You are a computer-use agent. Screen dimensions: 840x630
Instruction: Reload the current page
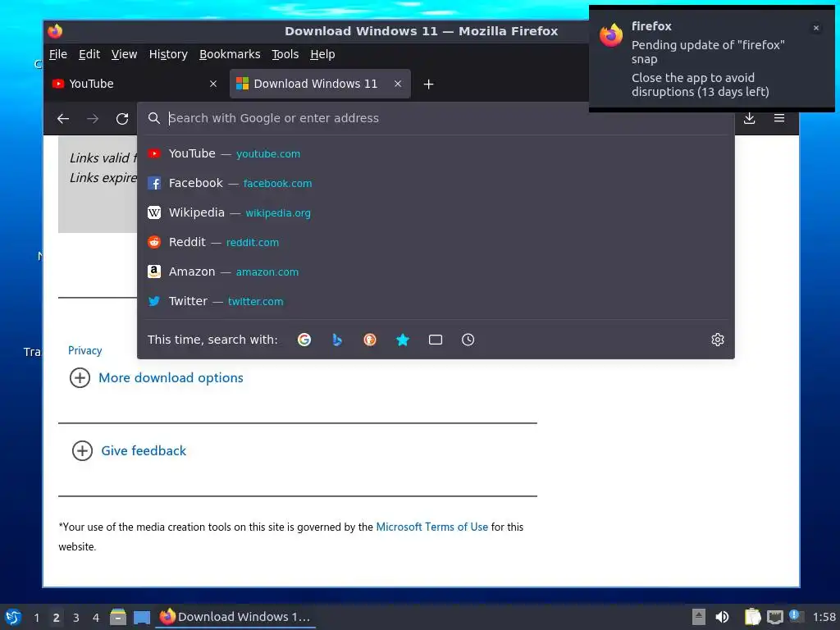[122, 118]
